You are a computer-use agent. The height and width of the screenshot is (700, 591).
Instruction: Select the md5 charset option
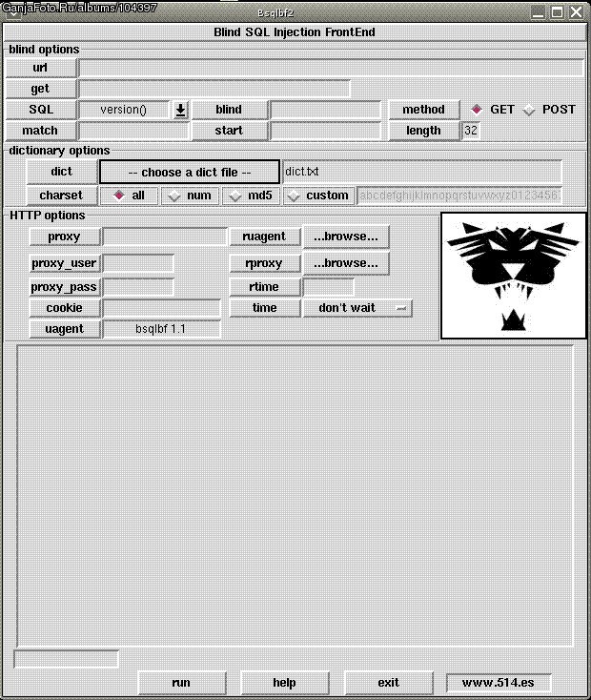[236, 196]
